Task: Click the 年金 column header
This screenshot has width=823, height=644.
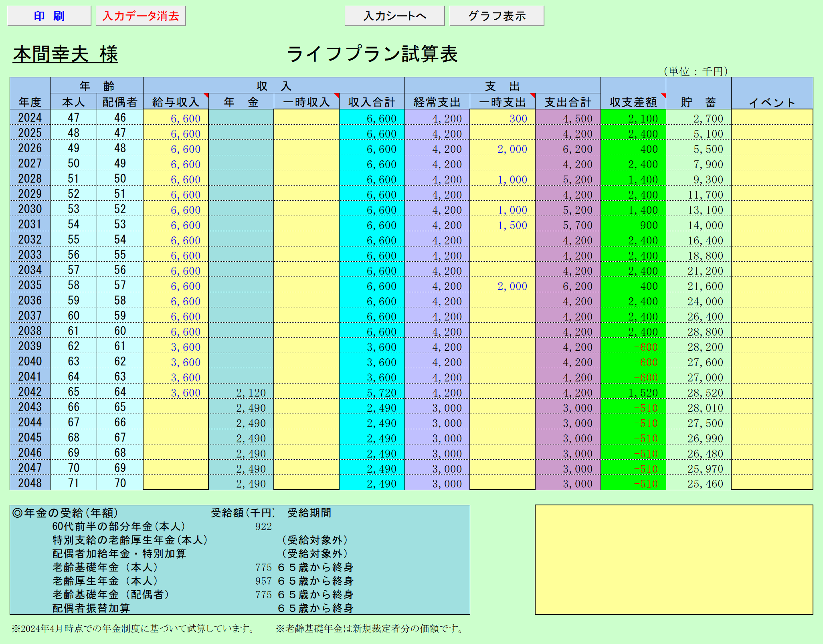Action: coord(241,102)
